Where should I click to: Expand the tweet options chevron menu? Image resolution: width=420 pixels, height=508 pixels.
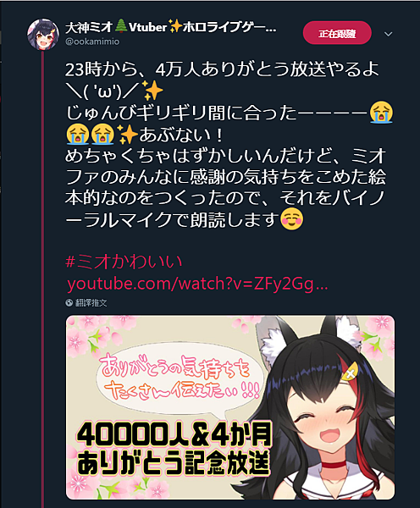[388, 34]
